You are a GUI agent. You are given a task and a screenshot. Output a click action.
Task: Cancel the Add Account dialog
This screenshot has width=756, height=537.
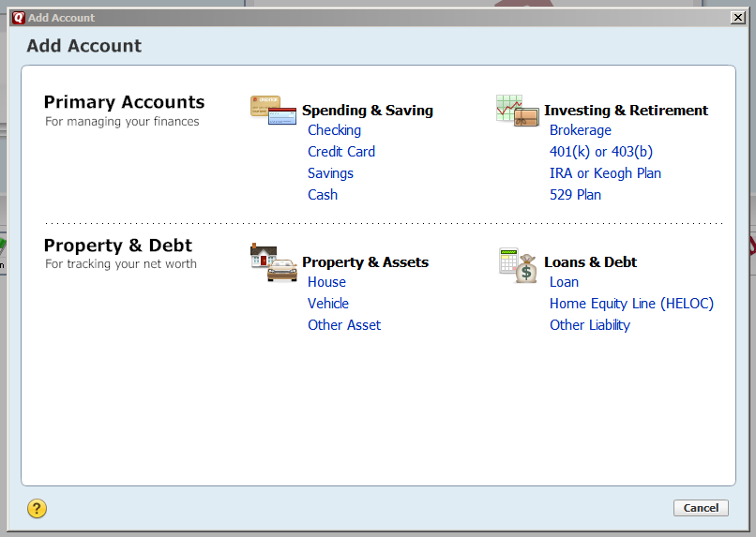click(x=701, y=508)
